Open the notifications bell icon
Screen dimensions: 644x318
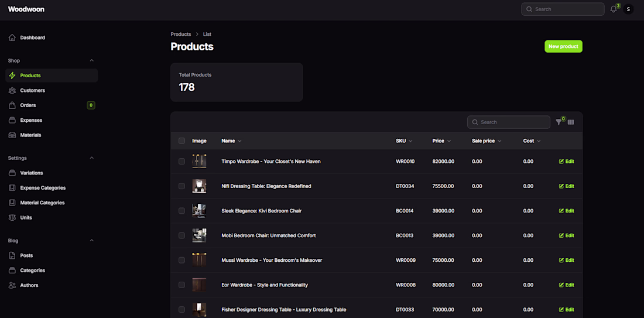pyautogui.click(x=613, y=9)
